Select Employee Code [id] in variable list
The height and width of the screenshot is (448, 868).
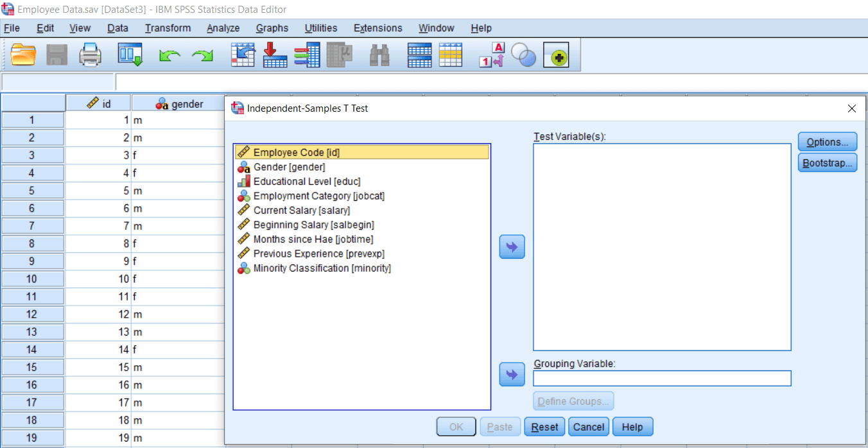click(x=361, y=152)
